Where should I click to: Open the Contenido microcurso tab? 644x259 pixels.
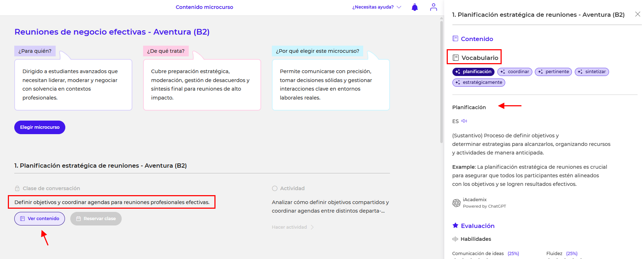tap(204, 7)
